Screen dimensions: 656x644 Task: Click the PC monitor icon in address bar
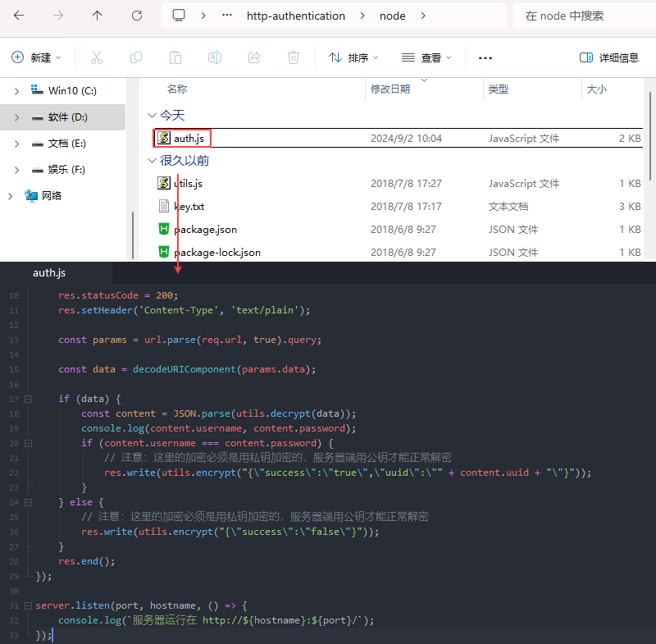click(179, 16)
